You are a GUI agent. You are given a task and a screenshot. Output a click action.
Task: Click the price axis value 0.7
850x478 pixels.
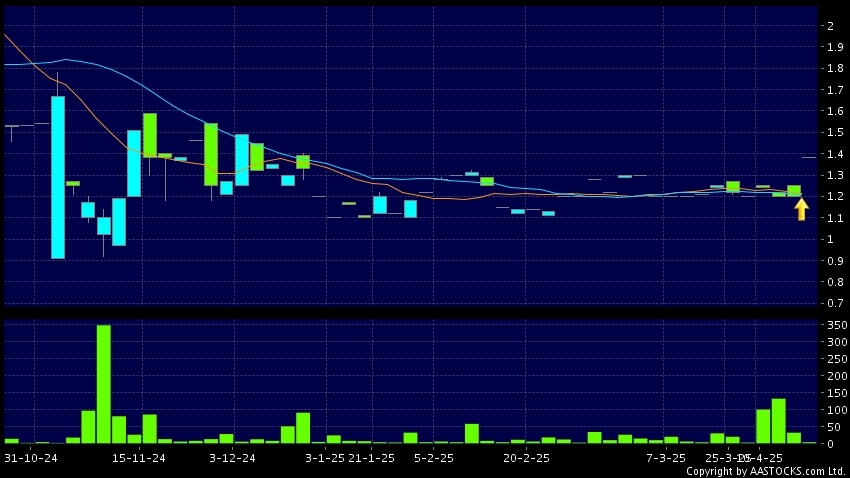tap(835, 303)
